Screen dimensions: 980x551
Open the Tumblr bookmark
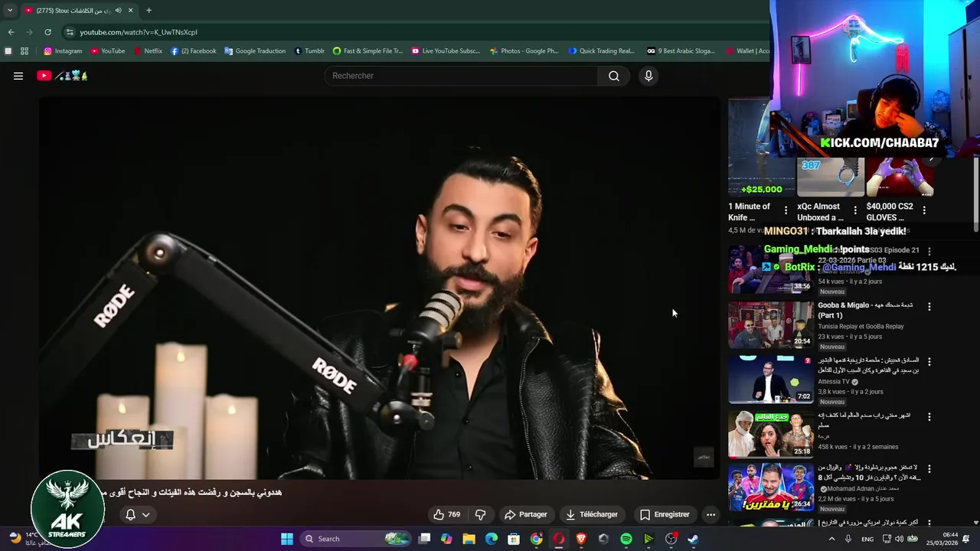coord(309,51)
